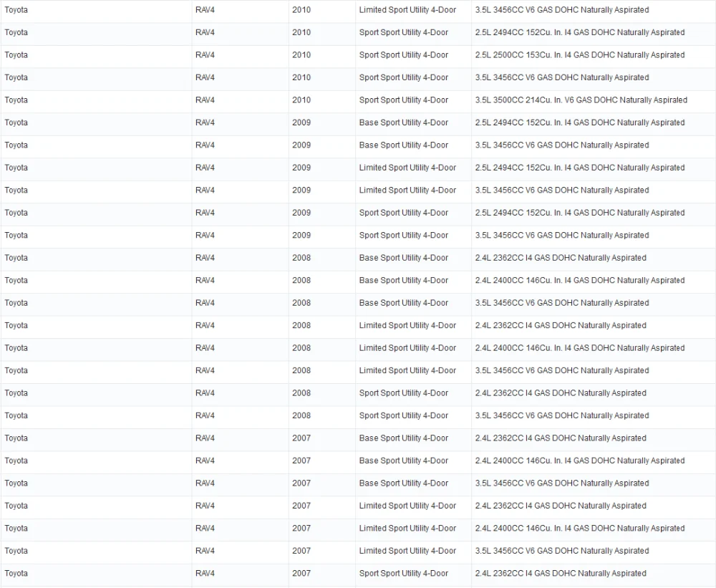Click year 2007 in the Sport trim row

[x=301, y=574]
